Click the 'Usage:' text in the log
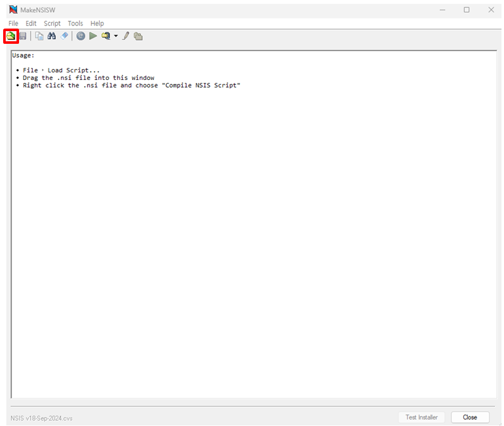The width and height of the screenshot is (504, 426). (23, 55)
